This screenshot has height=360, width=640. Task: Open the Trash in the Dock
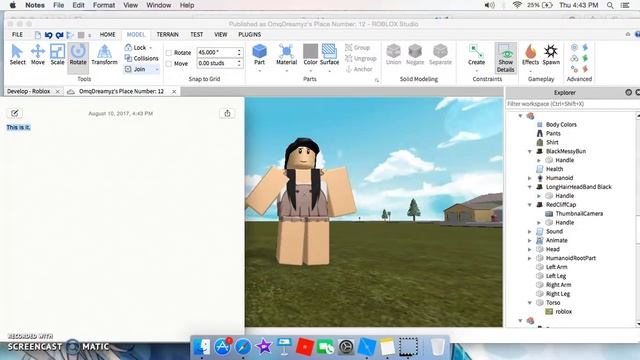point(437,347)
